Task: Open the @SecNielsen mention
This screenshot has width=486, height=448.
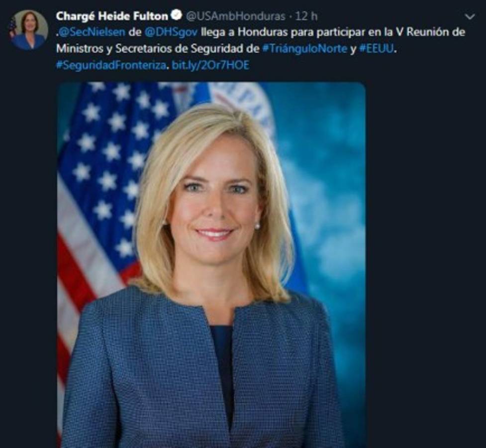Action: tap(92, 32)
